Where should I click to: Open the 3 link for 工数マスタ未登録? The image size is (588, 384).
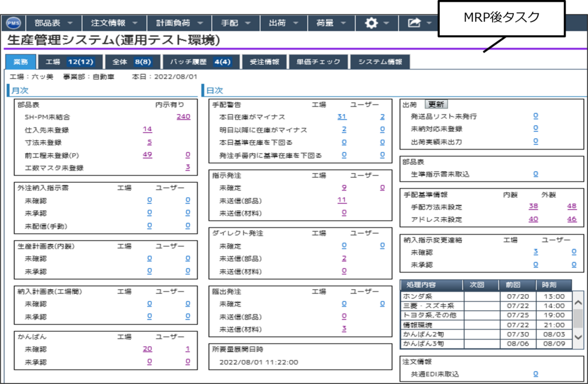coord(188,167)
